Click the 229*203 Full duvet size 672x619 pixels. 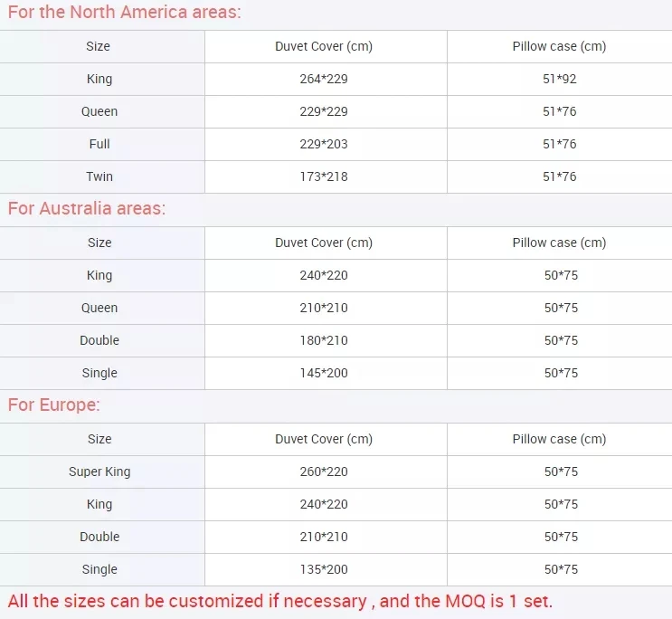tap(324, 144)
